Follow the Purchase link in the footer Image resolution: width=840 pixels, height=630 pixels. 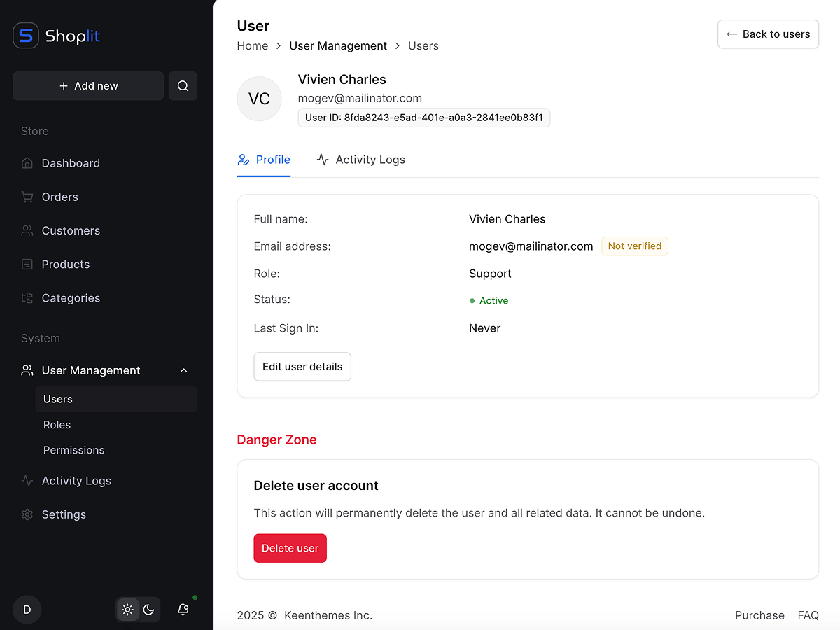[759, 615]
